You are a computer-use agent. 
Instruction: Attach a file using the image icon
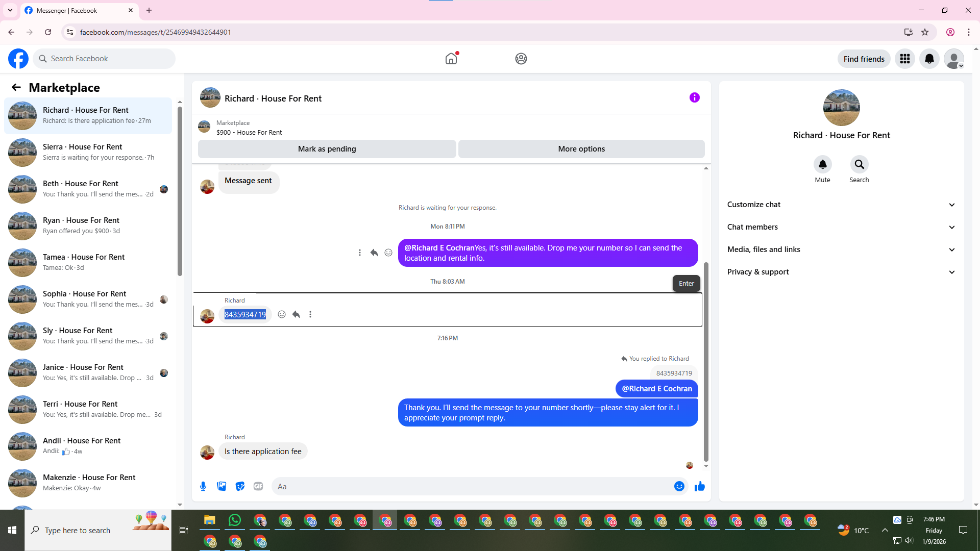coord(222,486)
